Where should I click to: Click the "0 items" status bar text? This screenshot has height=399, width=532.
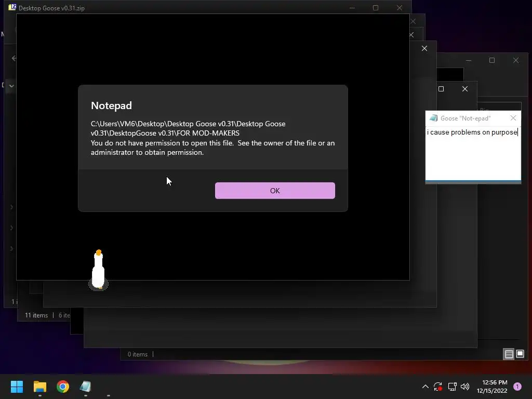point(137,354)
